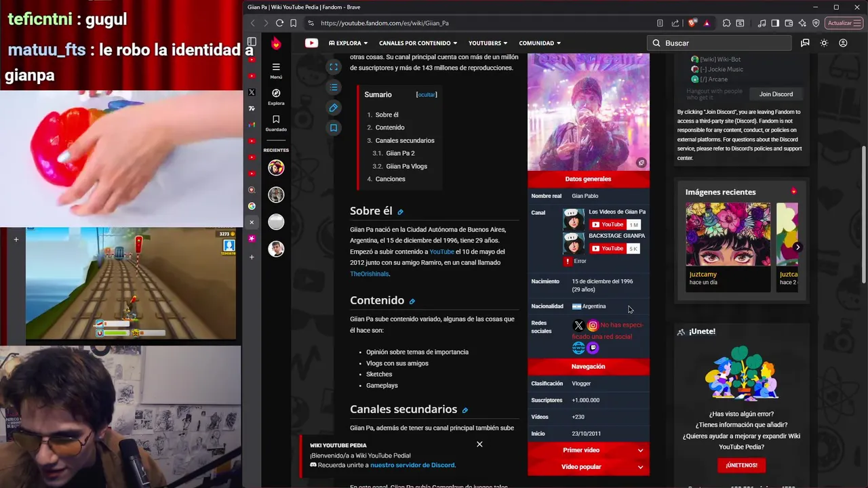The image size is (868, 488).
Task: Toggle the vertical tabs panel icon
Action: pyautogui.click(x=252, y=41)
